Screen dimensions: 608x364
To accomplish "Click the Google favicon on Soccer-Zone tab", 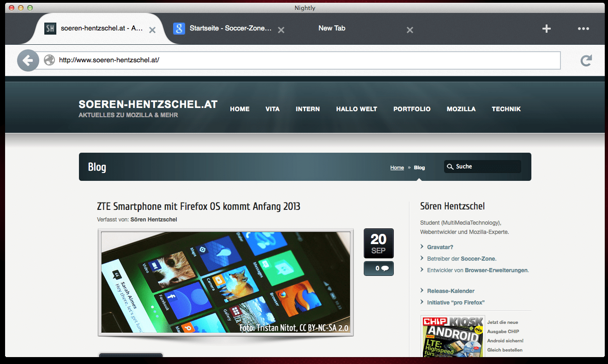I will click(179, 29).
